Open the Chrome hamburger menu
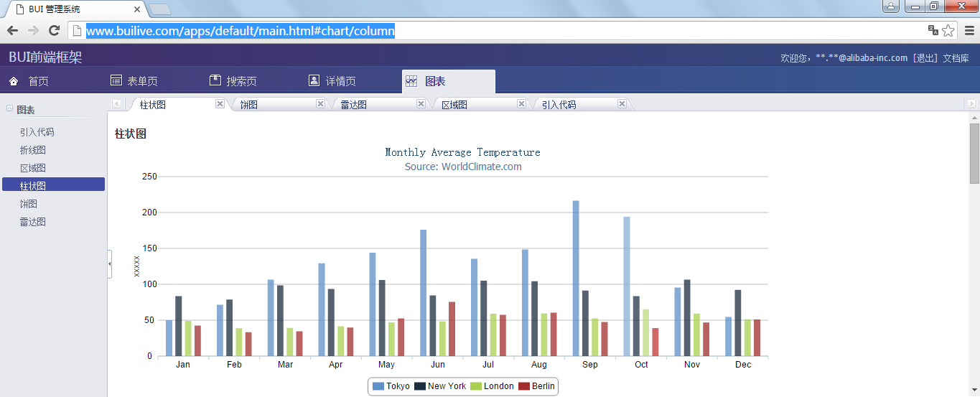The height and width of the screenshot is (397, 980). click(969, 30)
